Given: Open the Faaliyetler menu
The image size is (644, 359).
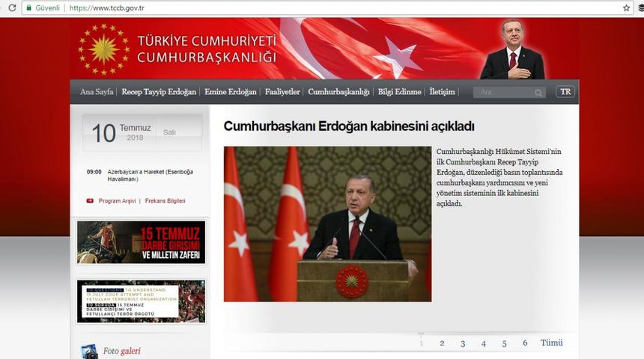Looking at the screenshot, I should (x=282, y=92).
